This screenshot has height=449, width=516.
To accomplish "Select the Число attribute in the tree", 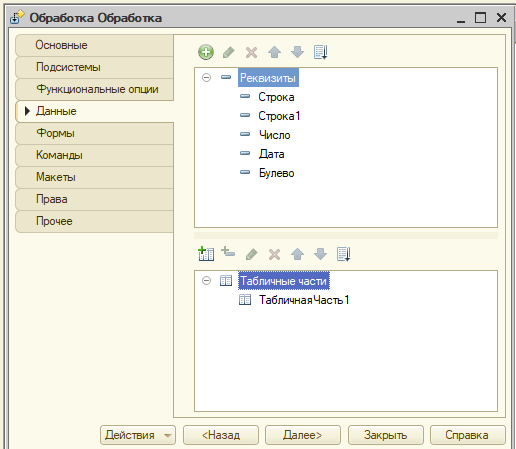I will 275,135.
